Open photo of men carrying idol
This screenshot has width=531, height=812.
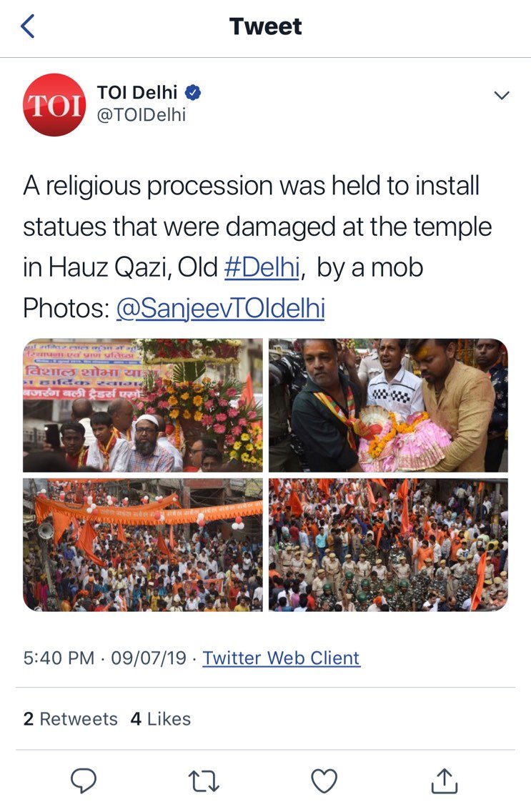pyautogui.click(x=388, y=405)
